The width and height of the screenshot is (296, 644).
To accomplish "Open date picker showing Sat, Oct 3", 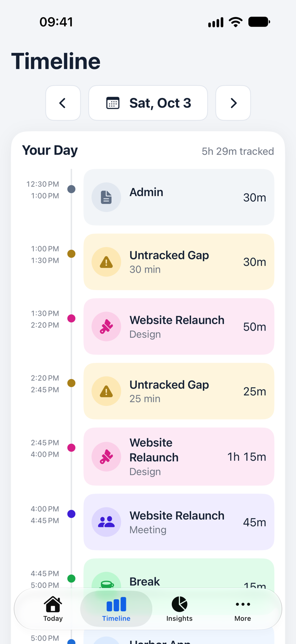I will tap(148, 103).
